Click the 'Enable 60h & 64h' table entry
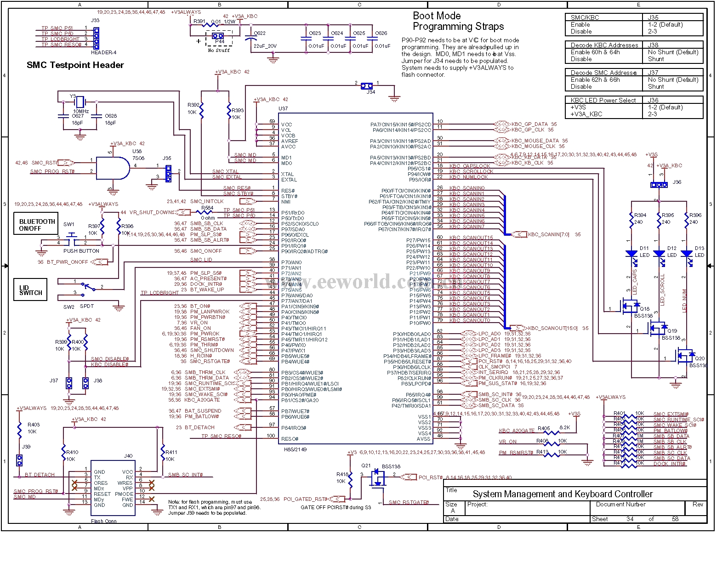Screen dimensions: 728x562 point(595,52)
